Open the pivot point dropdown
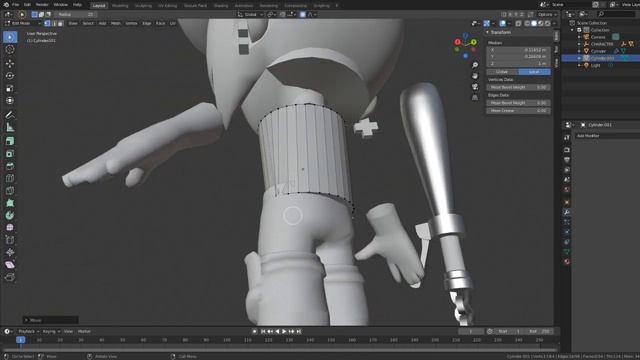 [x=271, y=14]
